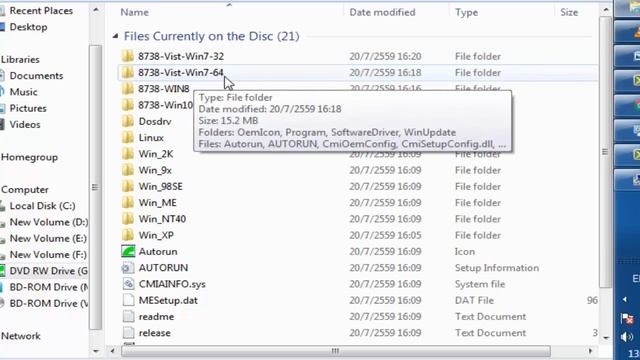Viewport: 640px width, 360px height.
Task: Click 8738-Vist-Win7-32 date 20/7/2559 16:20
Action: [x=385, y=56]
